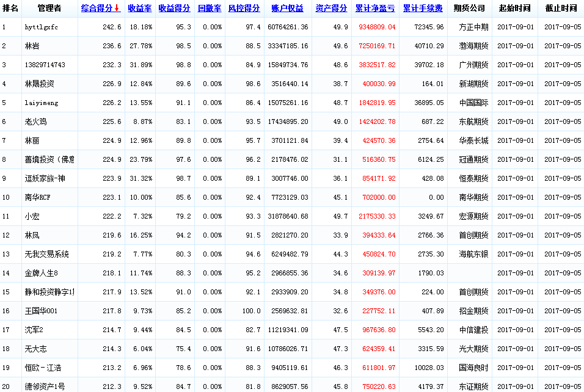
Task: Select manager name 林丽
Action: coord(32,140)
